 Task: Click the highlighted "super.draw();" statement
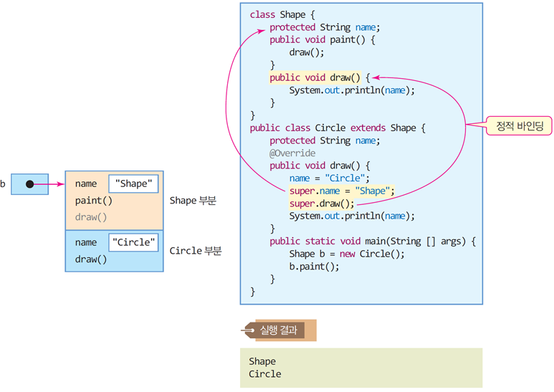click(322, 204)
